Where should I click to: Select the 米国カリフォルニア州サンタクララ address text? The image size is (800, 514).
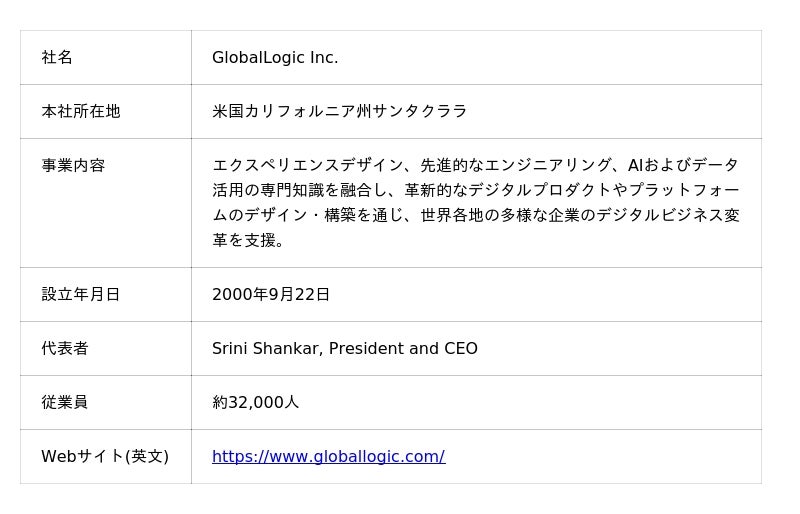[339, 112]
